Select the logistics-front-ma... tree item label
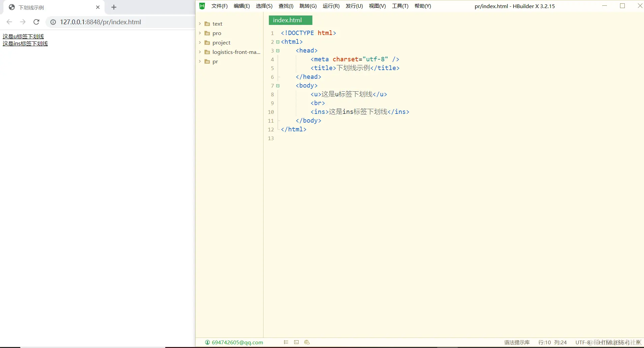 [236, 52]
